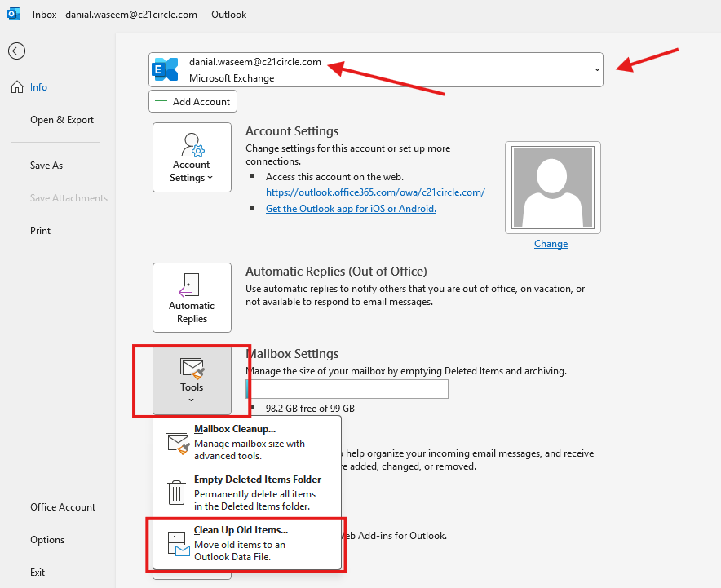Open the Open & Export menu item
Screen dimensions: 721x588
pyautogui.click(x=62, y=120)
